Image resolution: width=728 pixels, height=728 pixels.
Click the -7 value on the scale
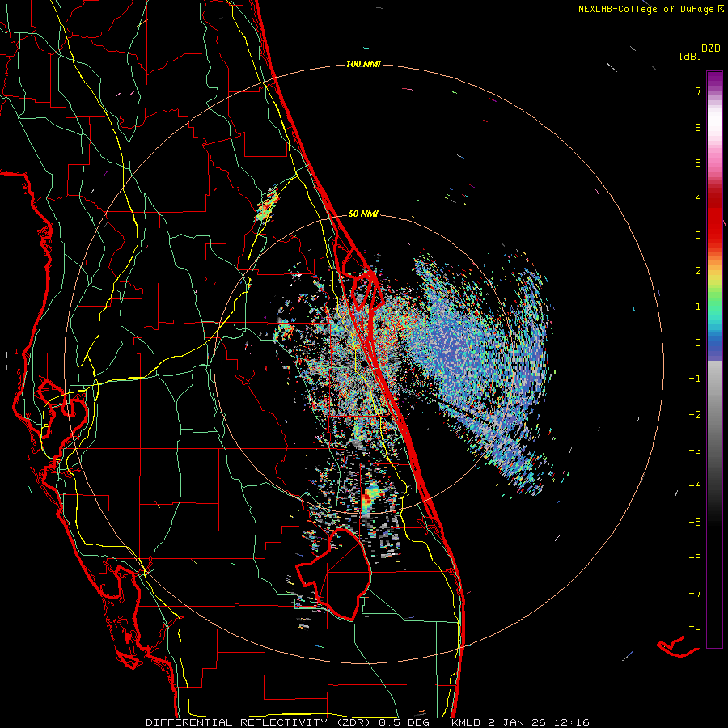click(695, 594)
